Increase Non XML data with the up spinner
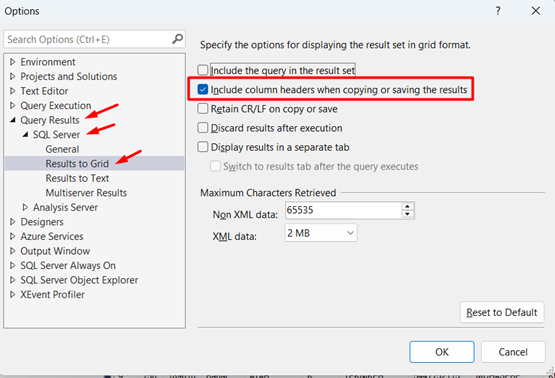 click(407, 206)
